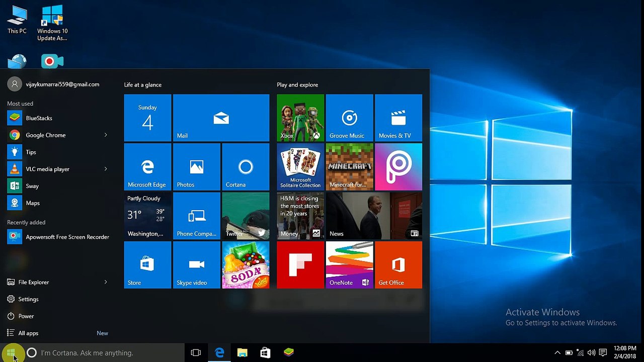Open File Explorer from the taskbar
644x362 pixels.
point(243,353)
